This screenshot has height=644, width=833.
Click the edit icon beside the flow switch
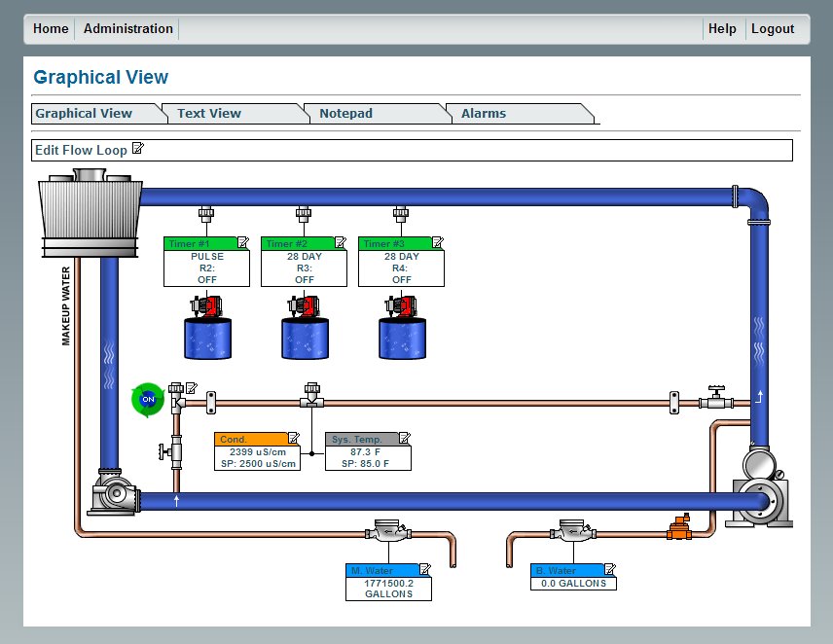(191, 388)
